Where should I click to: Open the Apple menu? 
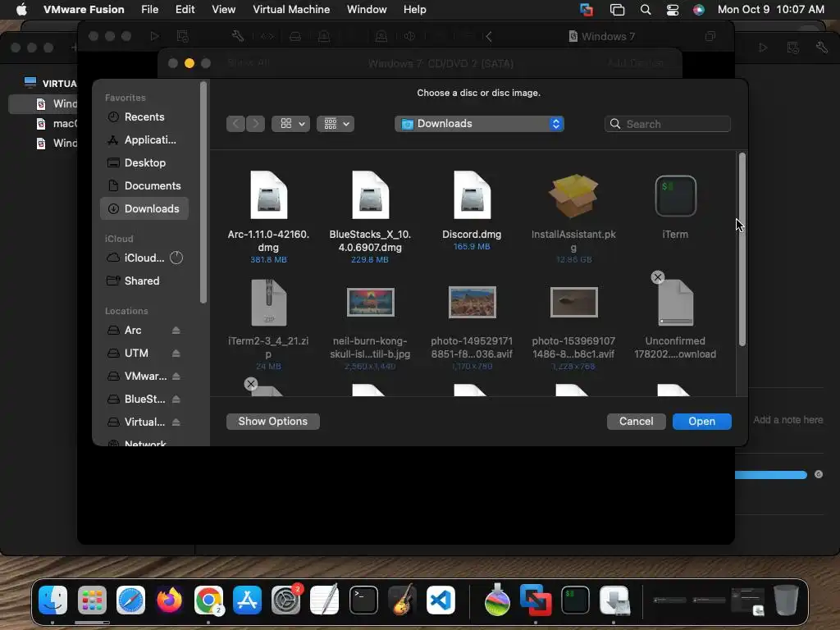coord(21,10)
